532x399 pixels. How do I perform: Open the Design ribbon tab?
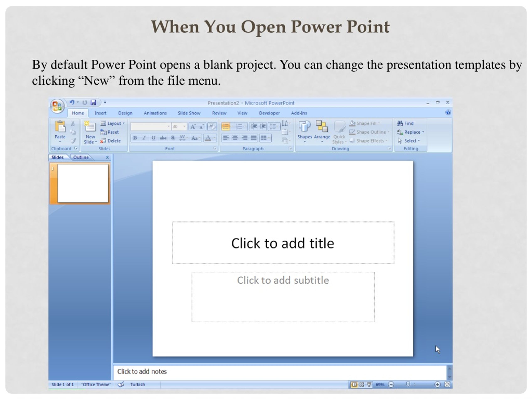tap(125, 113)
